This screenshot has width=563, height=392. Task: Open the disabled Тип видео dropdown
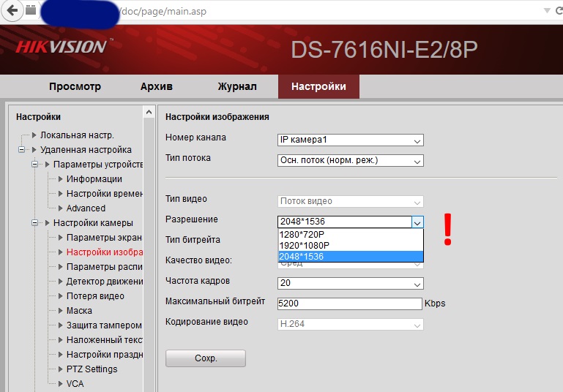pyautogui.click(x=351, y=201)
